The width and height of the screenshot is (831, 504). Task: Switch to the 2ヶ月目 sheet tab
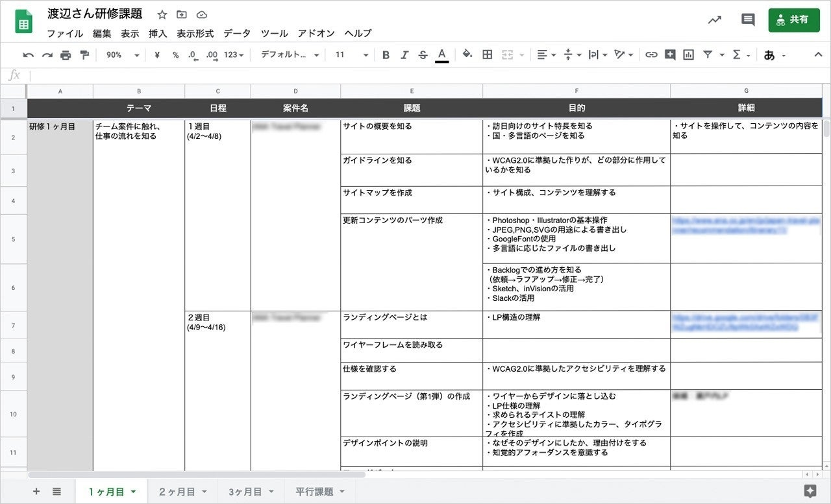coord(182,492)
